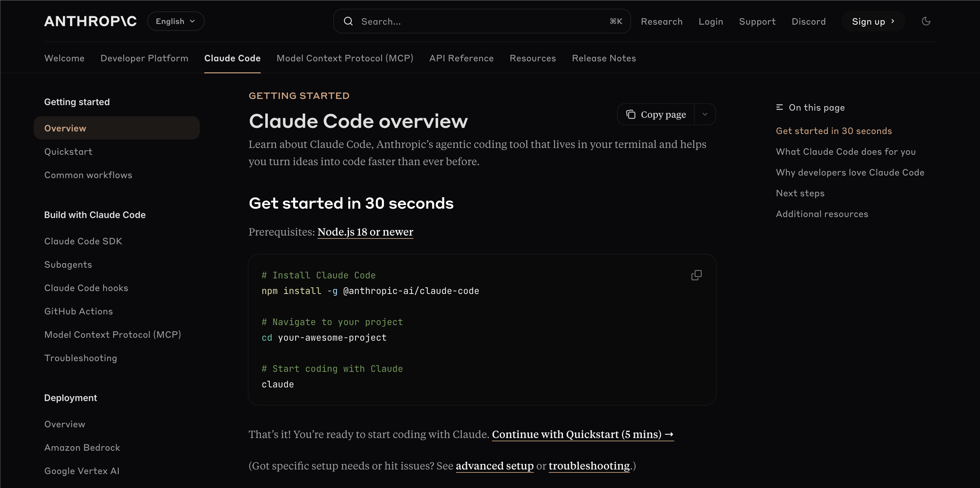Expand the Copy page dropdown arrow
This screenshot has height=488, width=980.
pos(705,115)
